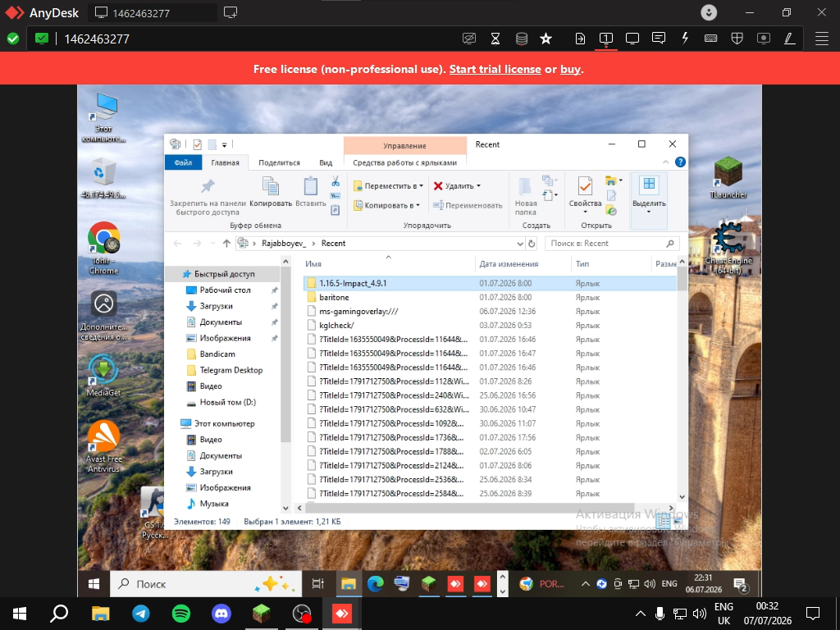Expand Выделить dropdown in ribbon
The height and width of the screenshot is (630, 840).
point(649,211)
